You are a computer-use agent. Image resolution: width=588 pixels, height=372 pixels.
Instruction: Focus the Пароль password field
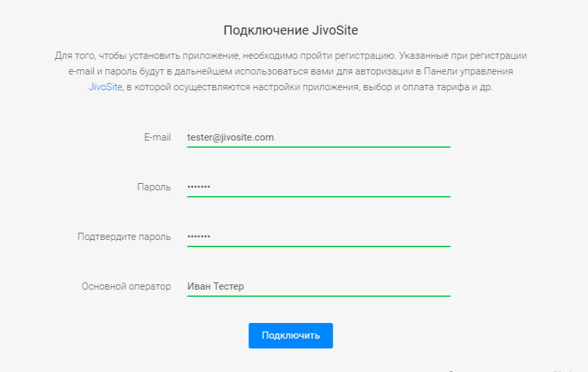318,187
